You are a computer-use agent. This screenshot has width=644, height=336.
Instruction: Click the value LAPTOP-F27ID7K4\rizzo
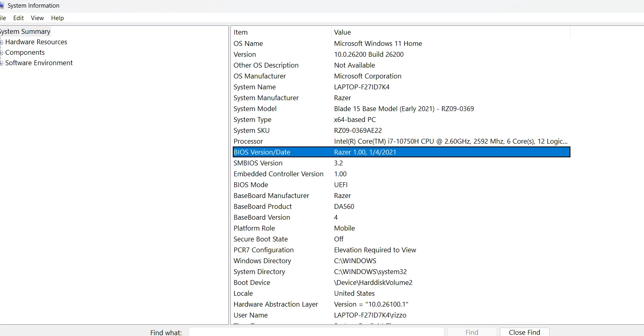pos(370,315)
